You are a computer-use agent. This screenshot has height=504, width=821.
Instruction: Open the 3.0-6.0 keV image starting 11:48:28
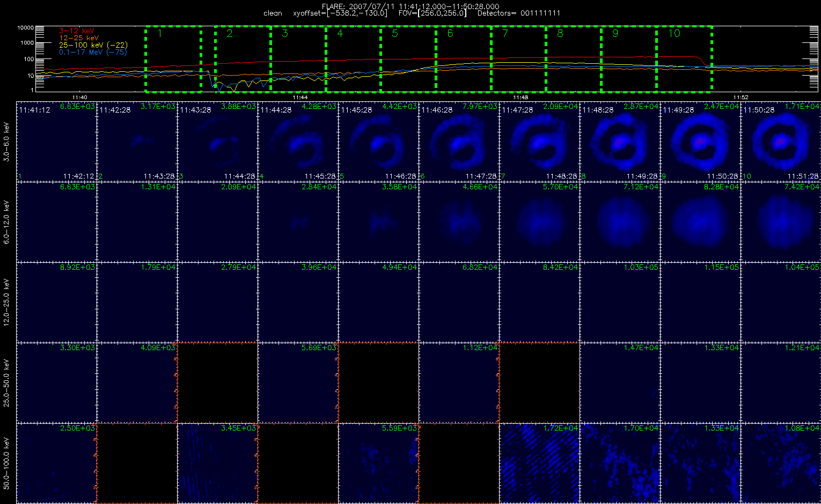click(620, 142)
